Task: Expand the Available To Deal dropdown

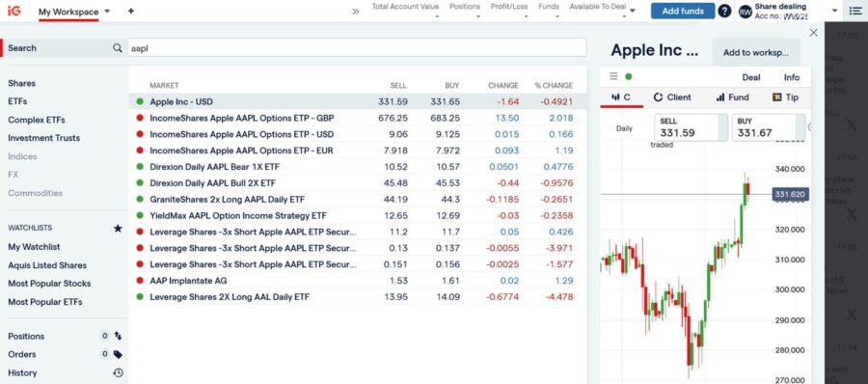Action: (633, 11)
